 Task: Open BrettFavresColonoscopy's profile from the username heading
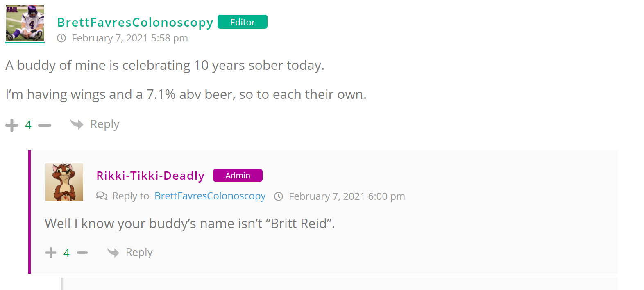pos(135,22)
